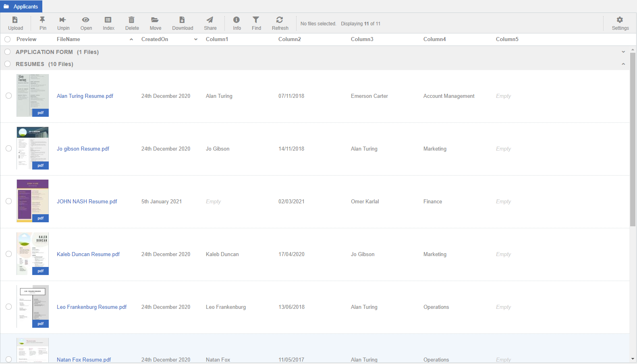The height and width of the screenshot is (364, 637).
Task: Select the APPLICATION FORM group checkbox
Action: pos(8,52)
